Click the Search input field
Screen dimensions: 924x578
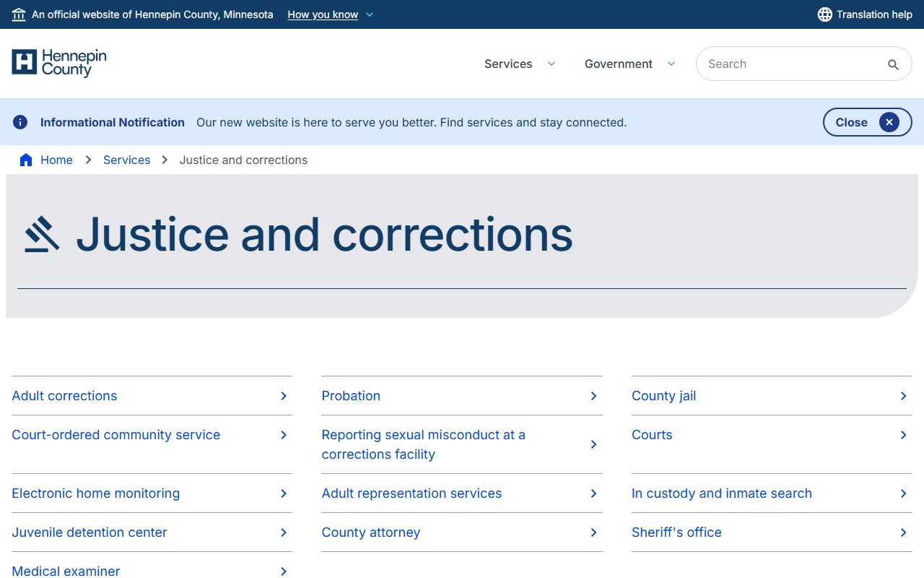point(803,64)
